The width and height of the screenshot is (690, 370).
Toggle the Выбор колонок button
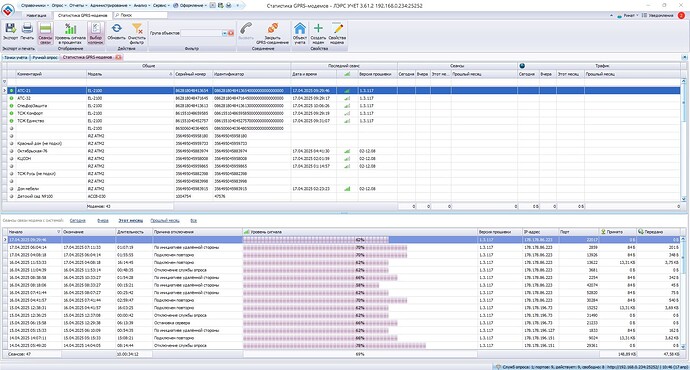(95, 33)
